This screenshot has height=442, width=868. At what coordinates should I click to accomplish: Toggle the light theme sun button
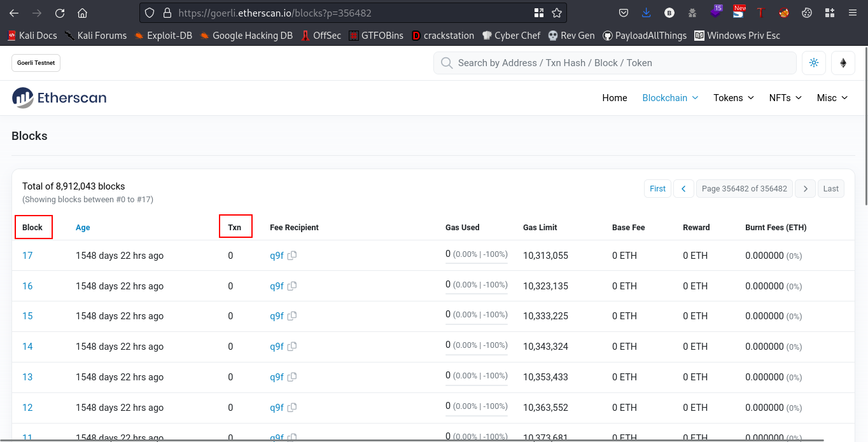[x=813, y=63]
